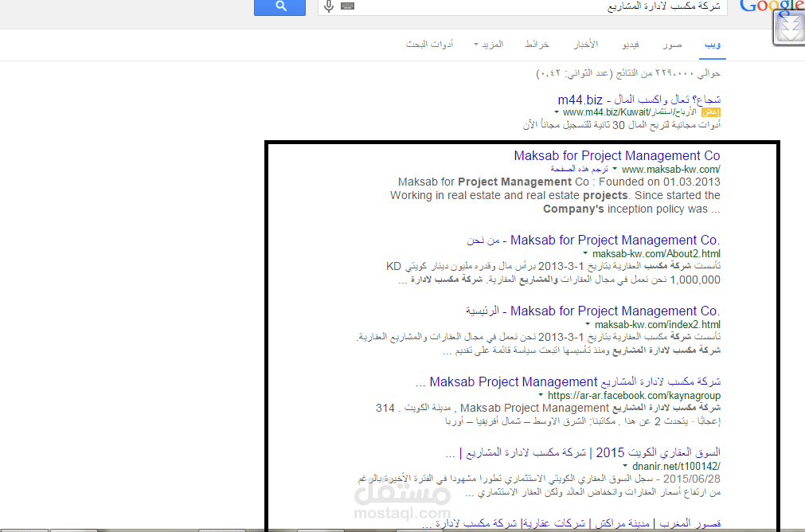This screenshot has height=532, width=805.
Task: Expand arrow beside www.maksab-kw.com/ URL
Action: 615,168
